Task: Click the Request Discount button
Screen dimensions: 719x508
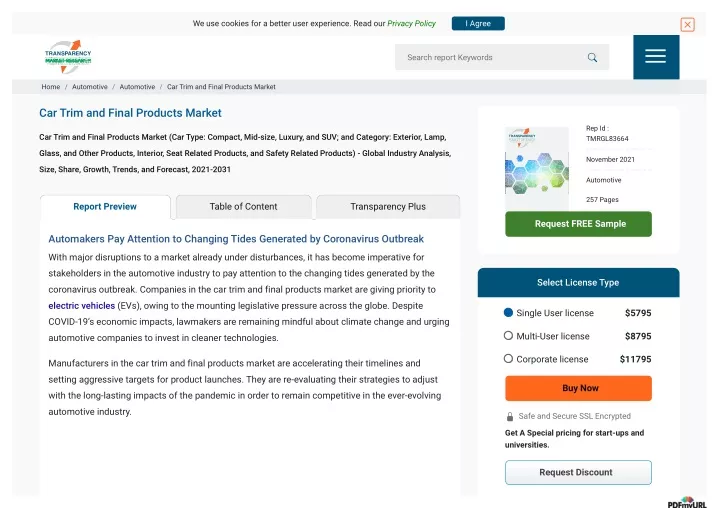Action: point(578,472)
